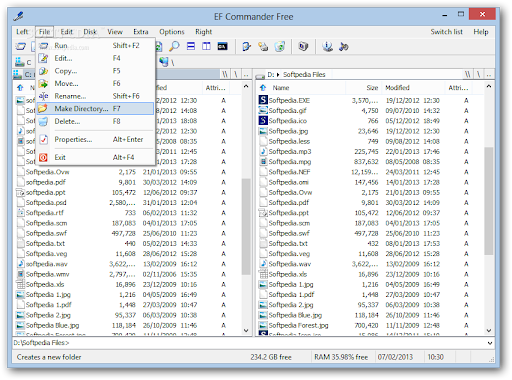Choose Make Directory... from File menu
512x380 pixels.
95,109
